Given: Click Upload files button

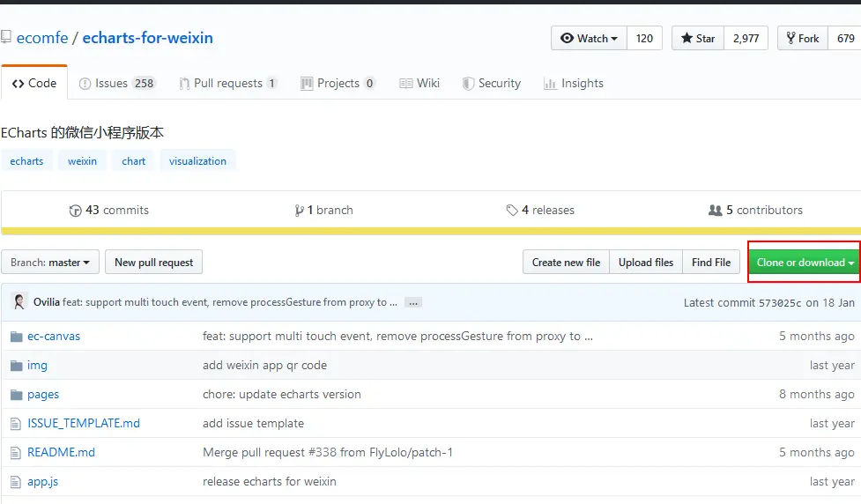Looking at the screenshot, I should pyautogui.click(x=646, y=263).
